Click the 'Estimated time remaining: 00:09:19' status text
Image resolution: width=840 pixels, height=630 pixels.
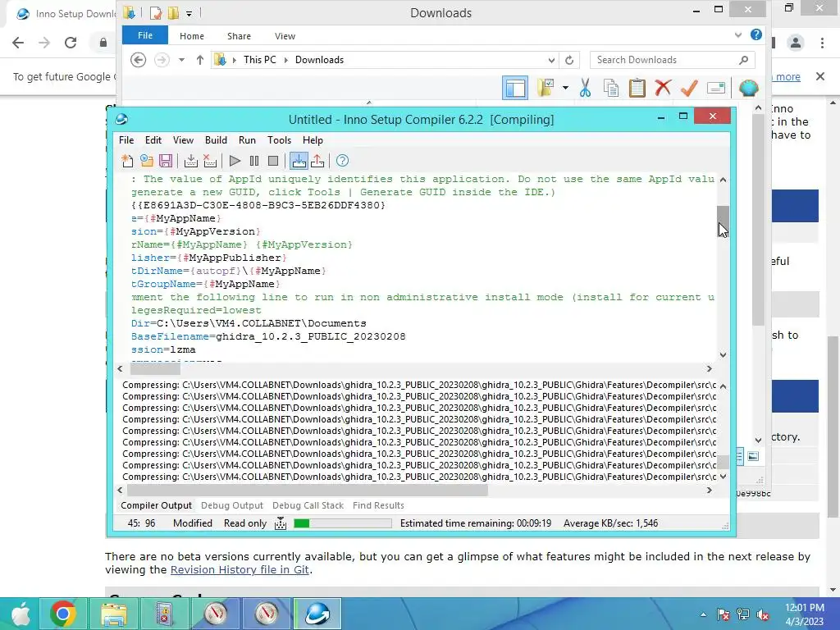click(476, 523)
